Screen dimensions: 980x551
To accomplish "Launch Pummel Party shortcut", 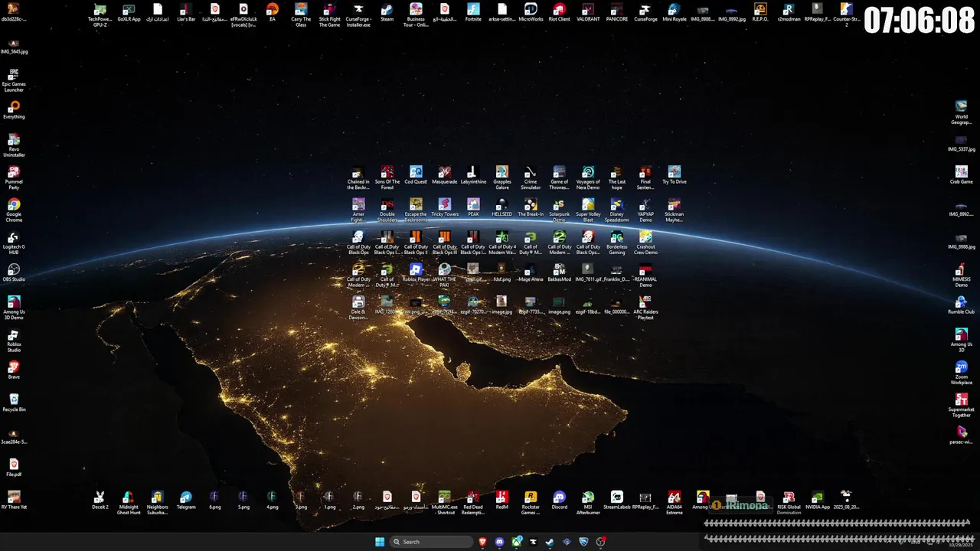I will (x=14, y=178).
